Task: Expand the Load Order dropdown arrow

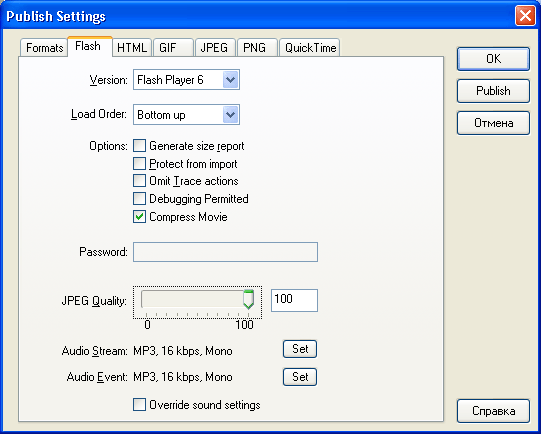Action: pos(230,115)
